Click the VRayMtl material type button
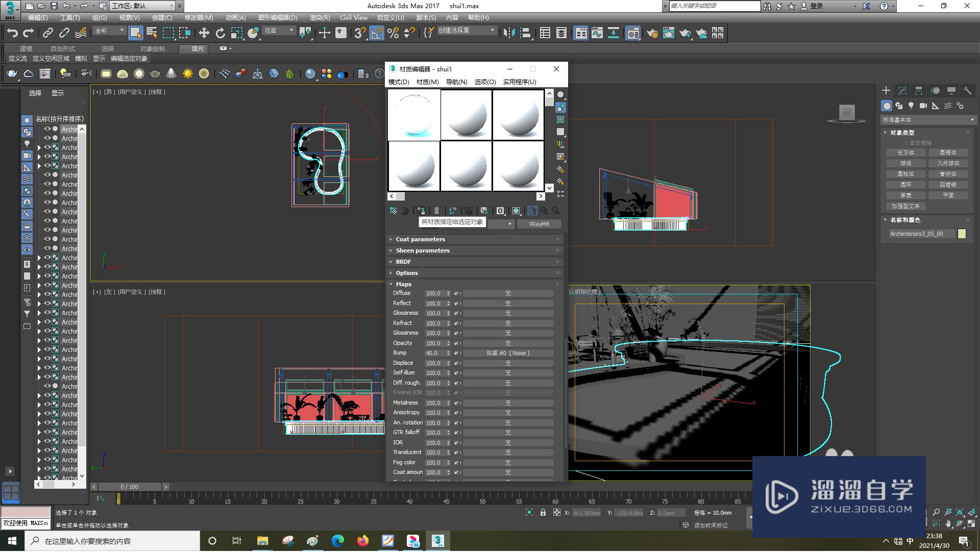Image resolution: width=980 pixels, height=552 pixels. tap(539, 224)
